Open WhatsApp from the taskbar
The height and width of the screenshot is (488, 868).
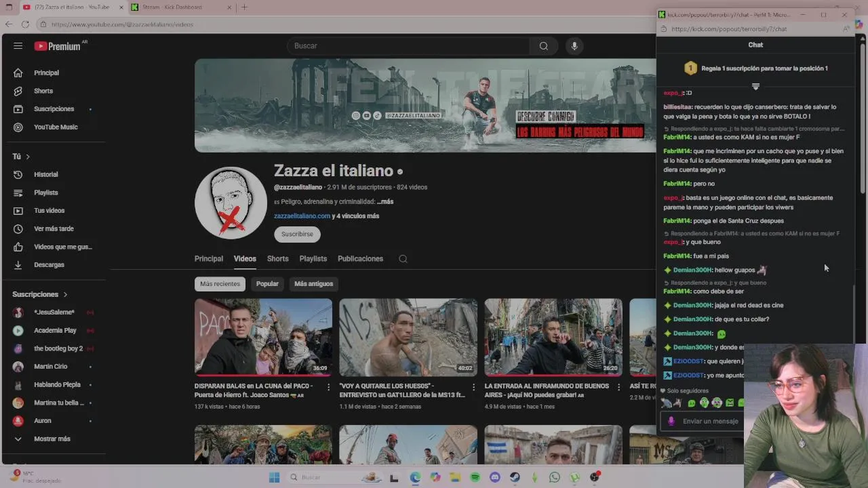pos(555,477)
